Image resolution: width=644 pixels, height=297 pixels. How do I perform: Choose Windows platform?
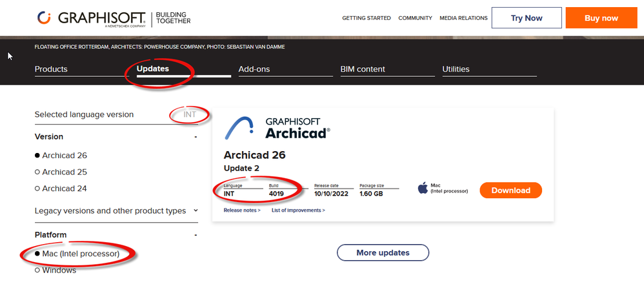tap(55, 271)
